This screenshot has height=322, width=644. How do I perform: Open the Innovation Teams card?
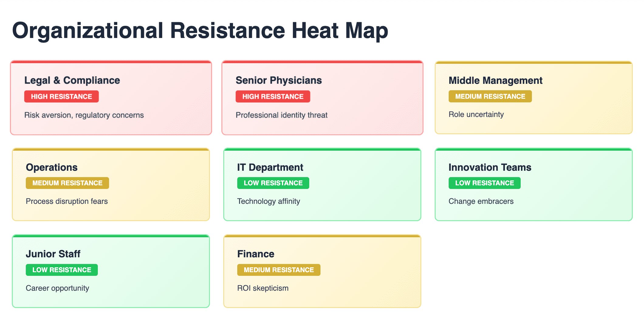(533, 184)
